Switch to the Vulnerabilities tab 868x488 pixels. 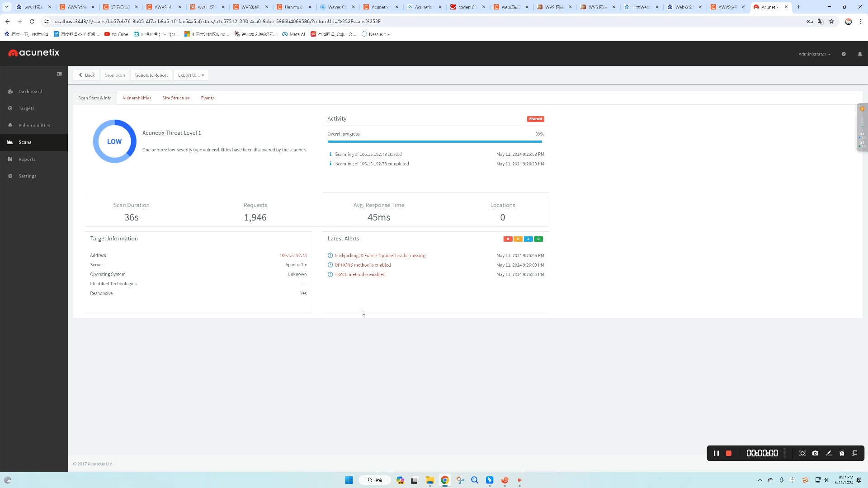click(x=137, y=98)
